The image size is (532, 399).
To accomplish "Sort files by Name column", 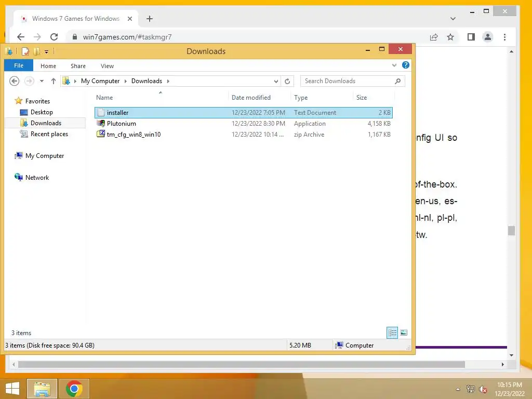I will (x=104, y=98).
